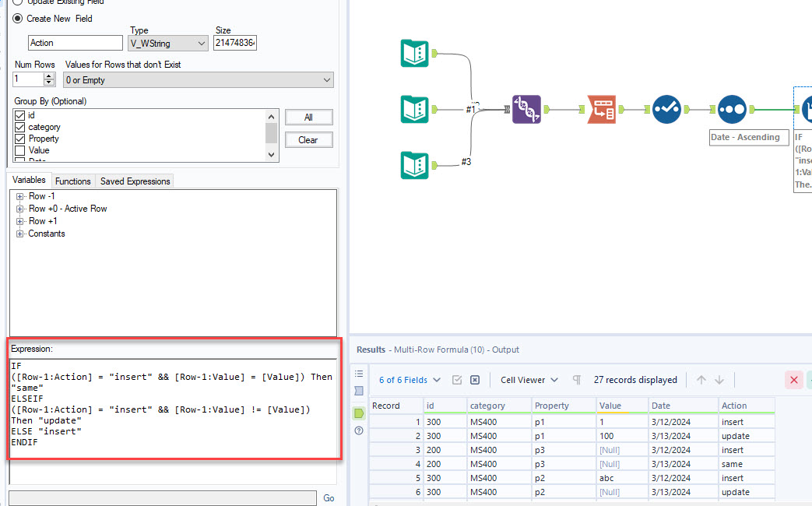
Task: Click the All button next to Group By
Action: point(308,117)
